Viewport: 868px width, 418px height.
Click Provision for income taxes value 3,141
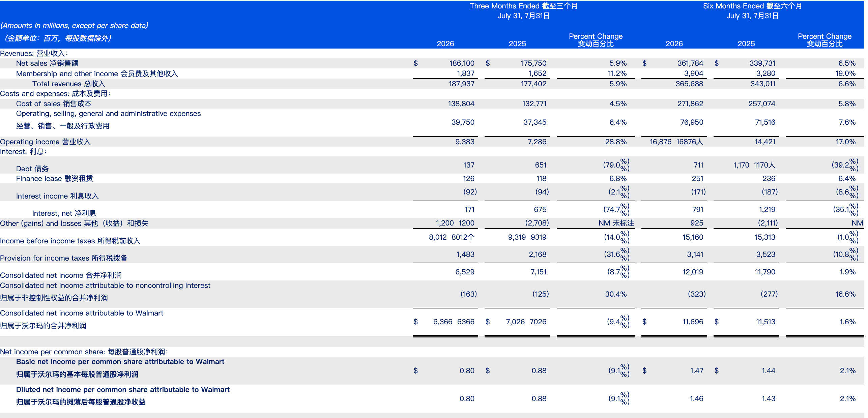click(x=695, y=255)
